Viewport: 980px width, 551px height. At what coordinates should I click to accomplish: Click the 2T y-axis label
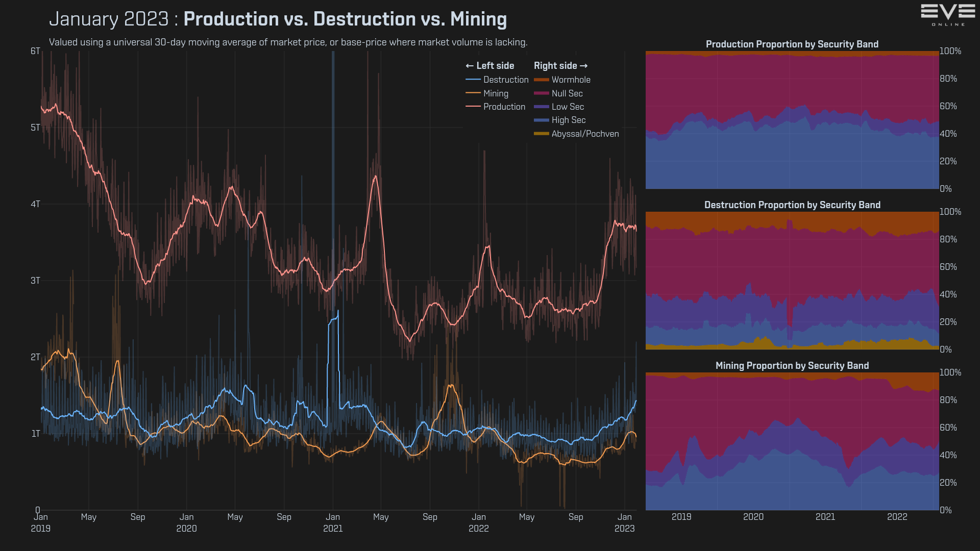(35, 357)
